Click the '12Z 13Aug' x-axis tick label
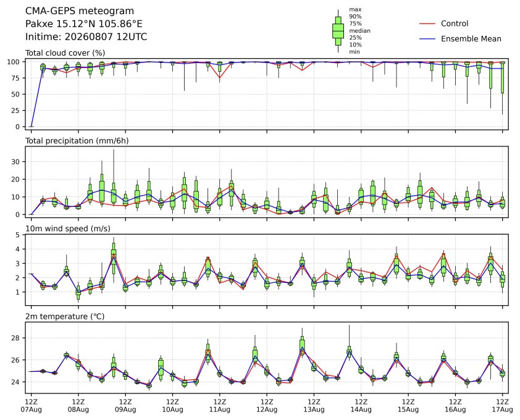The height and width of the screenshot is (420, 520). (314, 406)
